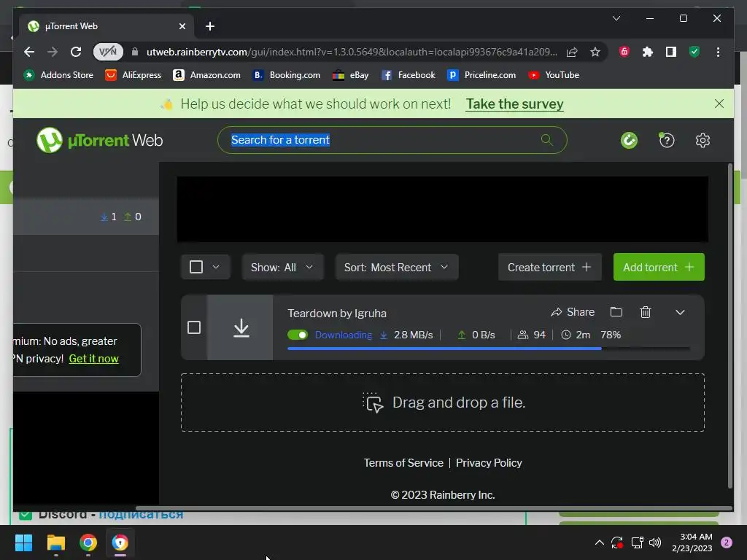The height and width of the screenshot is (560, 747).
Task: Open Terms of Service link
Action: point(403,463)
